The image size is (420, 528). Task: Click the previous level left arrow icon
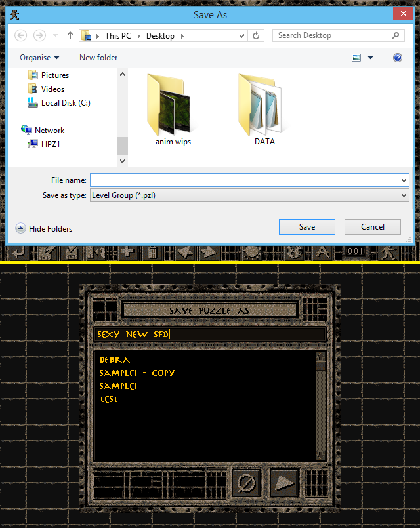[184, 253]
